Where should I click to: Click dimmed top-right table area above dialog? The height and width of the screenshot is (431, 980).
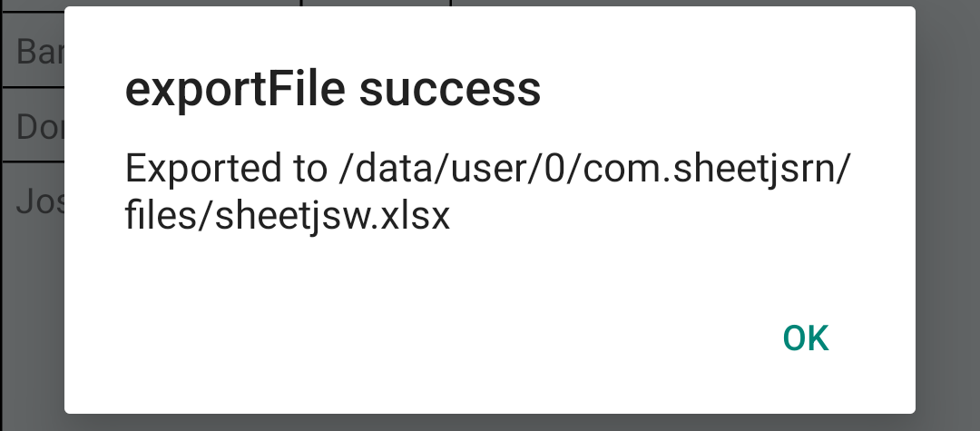pos(708,3)
